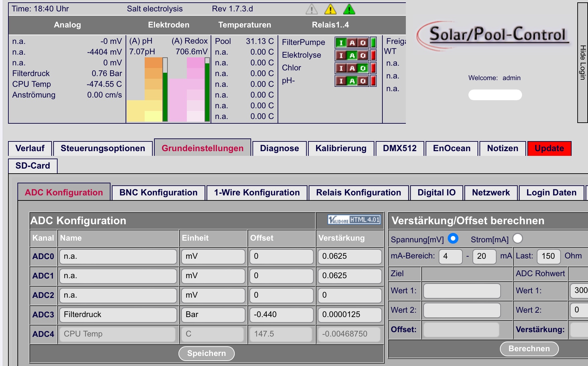Open the Netzwerk sub-tab
The width and height of the screenshot is (588, 366).
[x=491, y=192]
